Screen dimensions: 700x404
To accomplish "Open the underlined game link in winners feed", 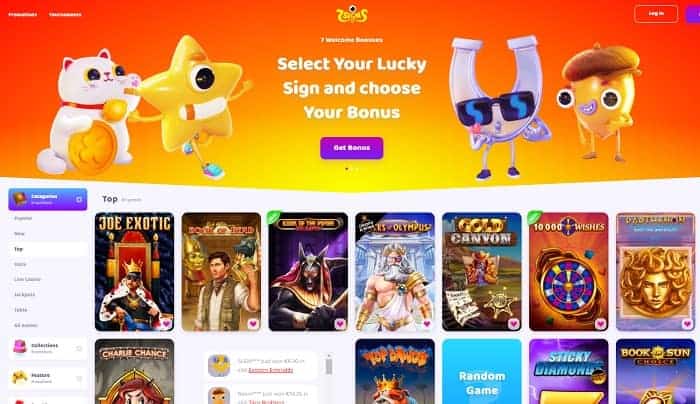I will [271, 370].
